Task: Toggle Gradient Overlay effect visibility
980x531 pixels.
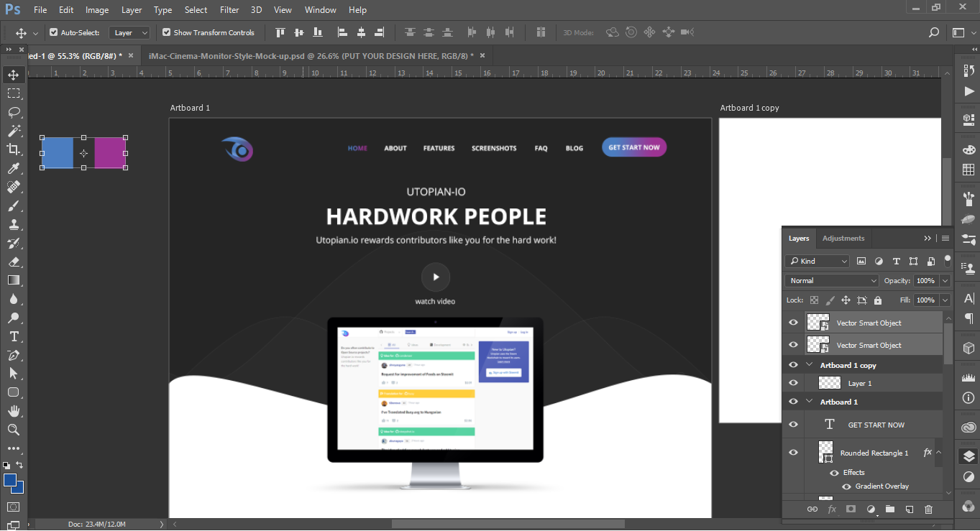Action: 846,486
